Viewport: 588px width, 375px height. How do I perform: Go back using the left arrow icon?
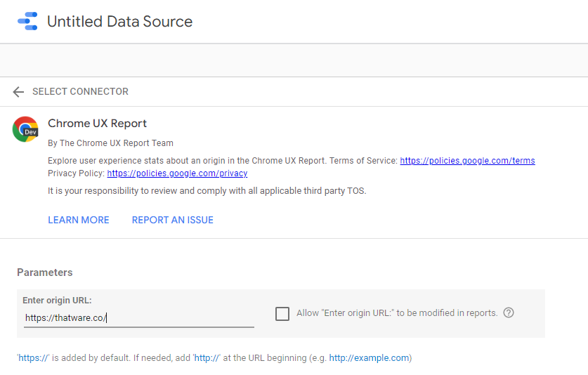[18, 91]
